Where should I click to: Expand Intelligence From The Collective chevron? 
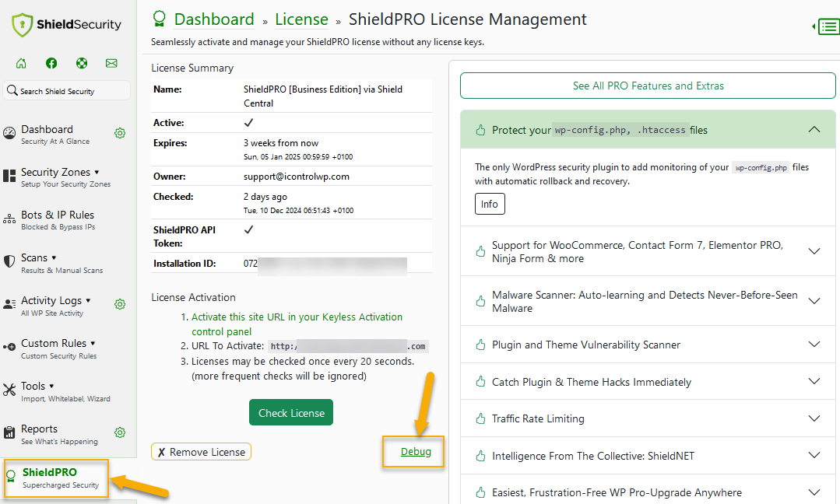point(814,455)
